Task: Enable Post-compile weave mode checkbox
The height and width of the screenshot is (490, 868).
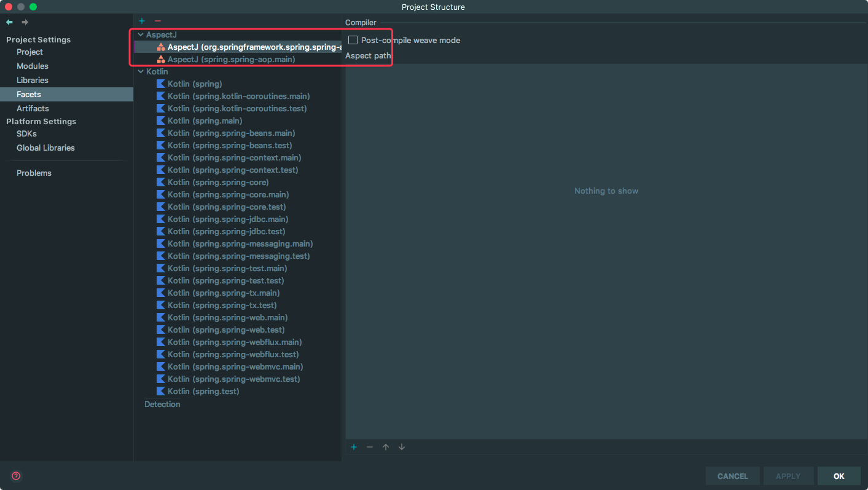Action: point(353,40)
